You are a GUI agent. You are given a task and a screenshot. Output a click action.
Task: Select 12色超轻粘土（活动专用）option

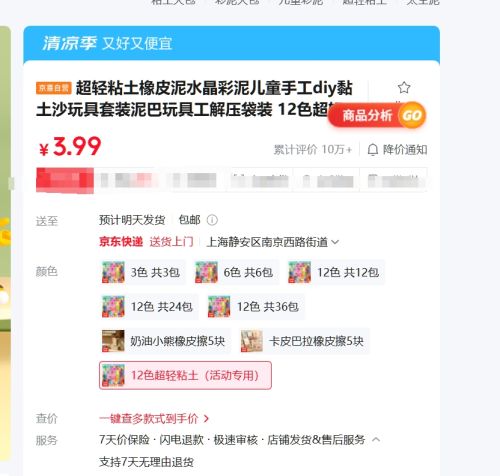185,375
